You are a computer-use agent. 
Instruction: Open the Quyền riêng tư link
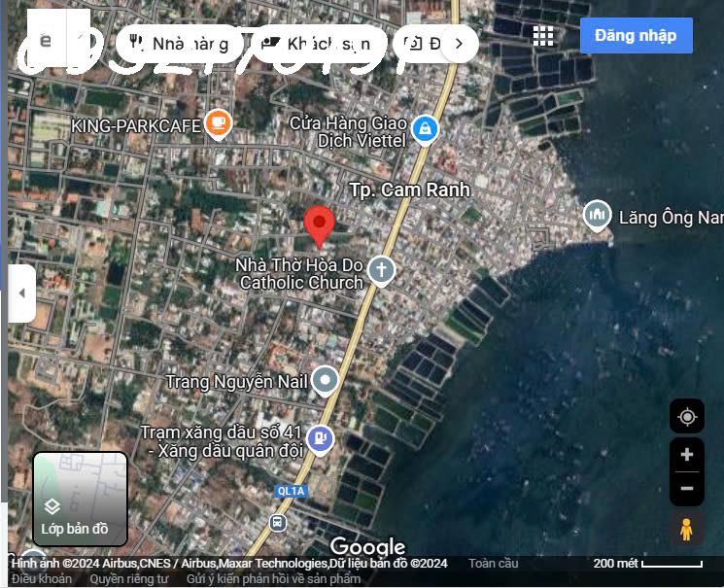pyautogui.click(x=129, y=579)
